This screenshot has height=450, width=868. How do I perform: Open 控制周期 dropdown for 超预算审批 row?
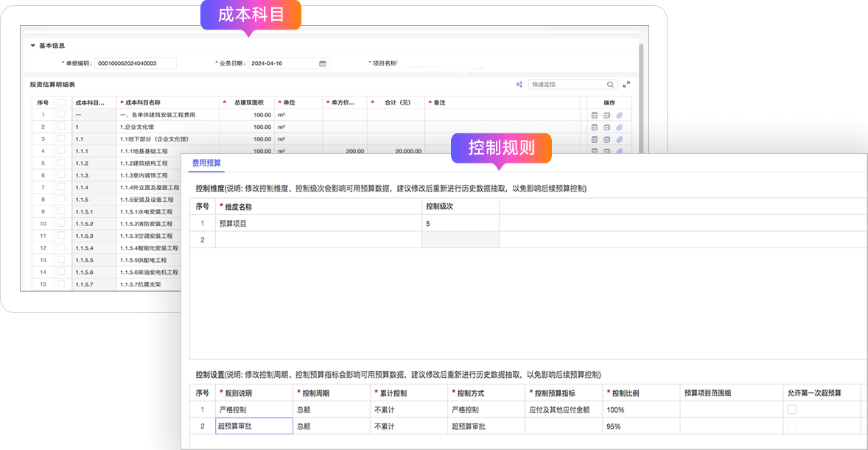331,426
